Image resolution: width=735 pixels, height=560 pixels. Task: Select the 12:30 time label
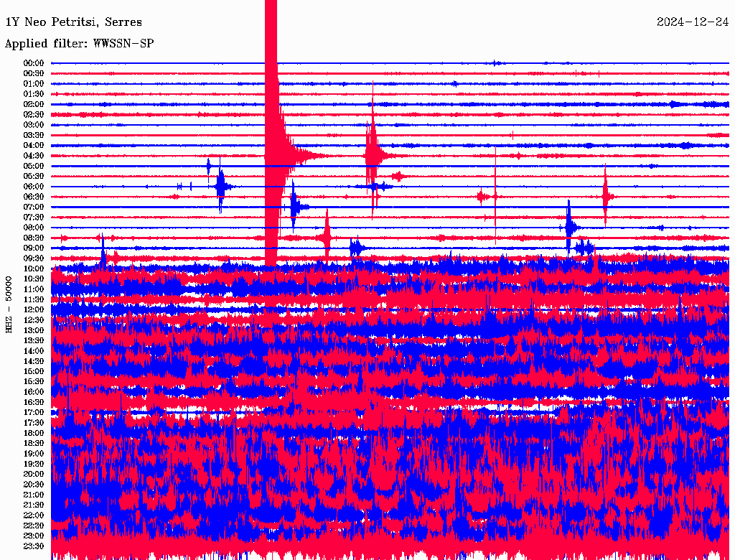[x=34, y=320]
